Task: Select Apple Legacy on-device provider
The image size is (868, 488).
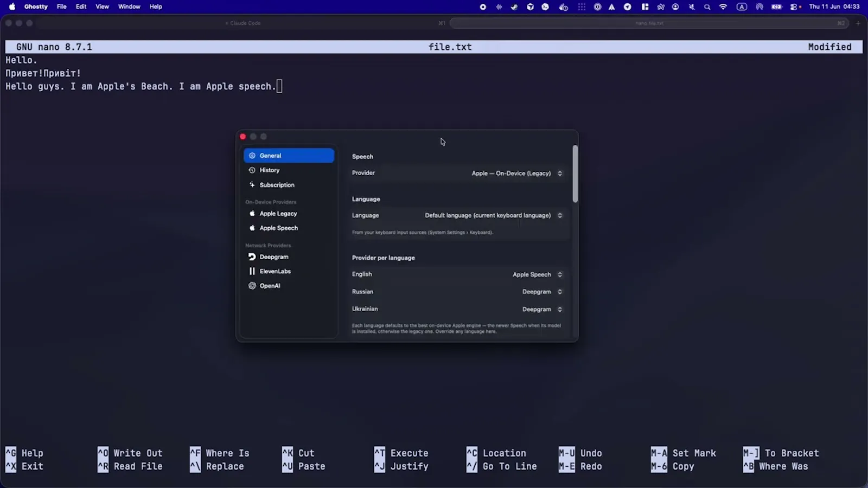Action: (x=289, y=214)
